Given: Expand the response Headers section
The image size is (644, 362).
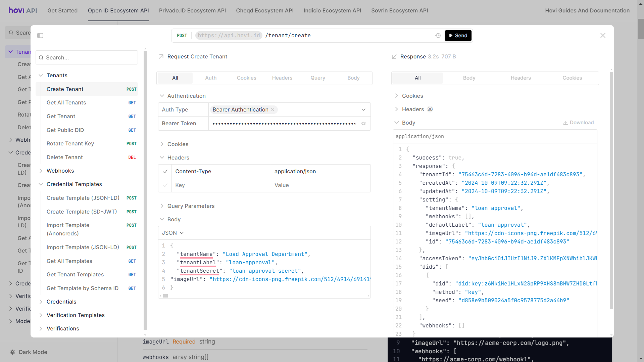Looking at the screenshot, I should (x=413, y=109).
